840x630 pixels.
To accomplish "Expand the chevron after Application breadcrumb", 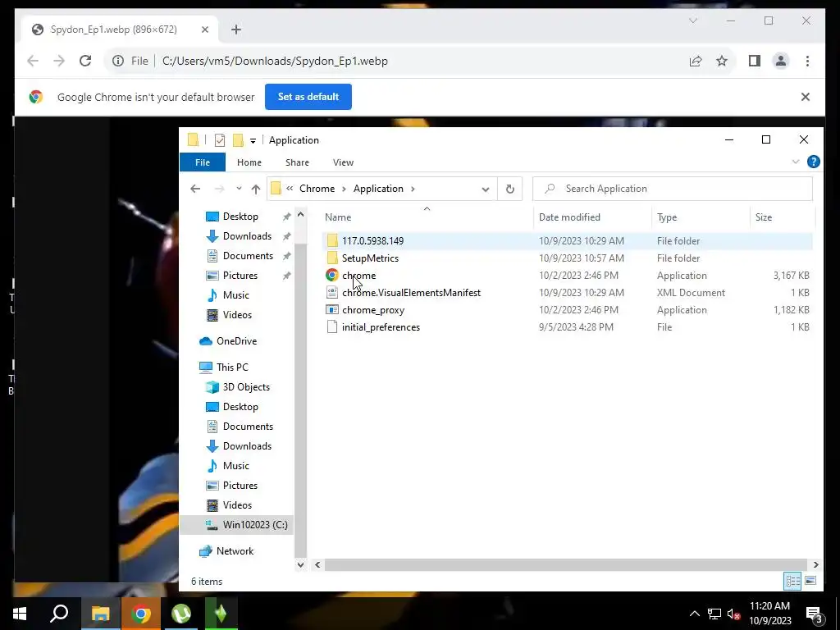I will [x=413, y=189].
